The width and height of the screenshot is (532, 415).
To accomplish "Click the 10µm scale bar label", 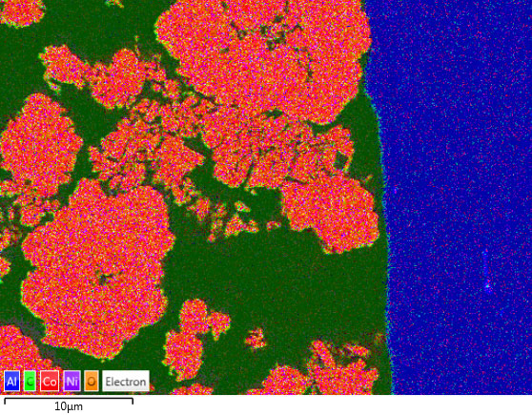I will pos(69,406).
